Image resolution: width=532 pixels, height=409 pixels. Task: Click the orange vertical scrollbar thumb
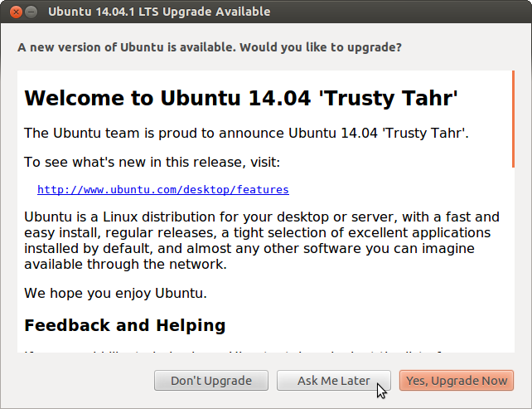(513, 119)
